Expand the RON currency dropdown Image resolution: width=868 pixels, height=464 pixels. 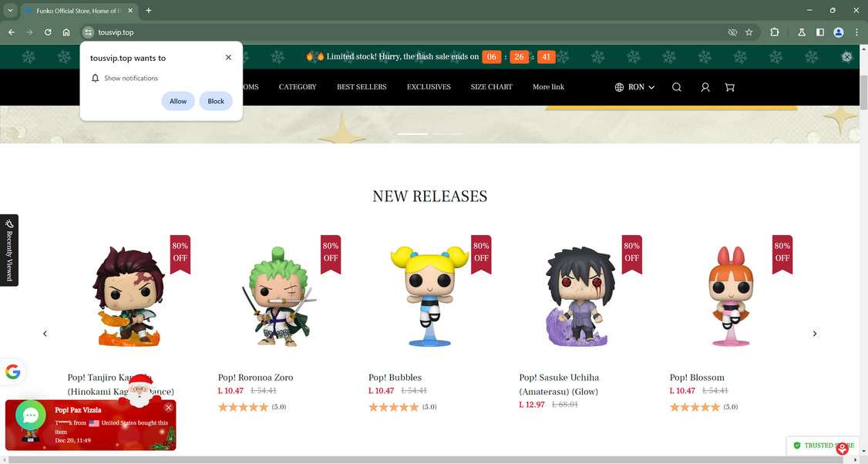pos(635,87)
